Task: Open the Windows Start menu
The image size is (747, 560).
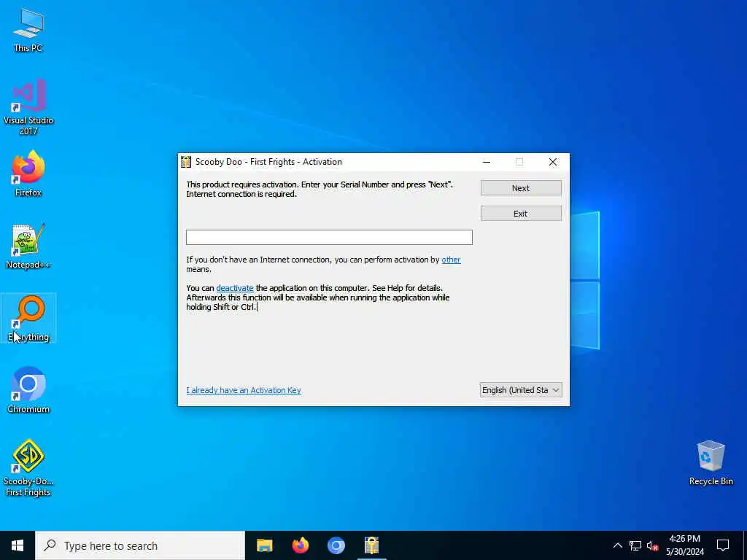Action: click(18, 545)
